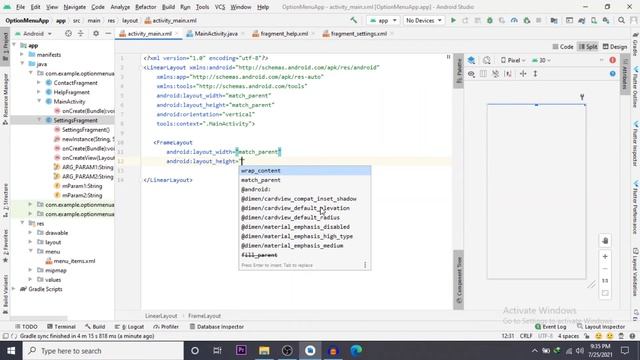640x360 pixels.
Task: Click the pan hand tool in preview
Action: (x=605, y=241)
